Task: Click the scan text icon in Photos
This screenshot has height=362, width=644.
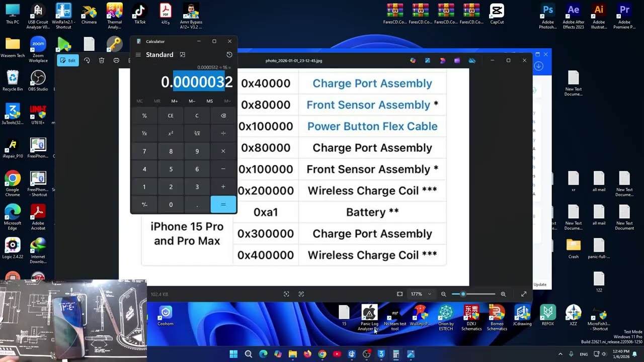Action: pos(301,294)
